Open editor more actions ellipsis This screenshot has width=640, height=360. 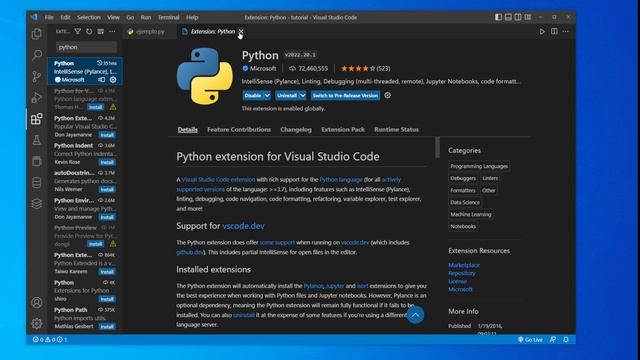click(x=565, y=31)
